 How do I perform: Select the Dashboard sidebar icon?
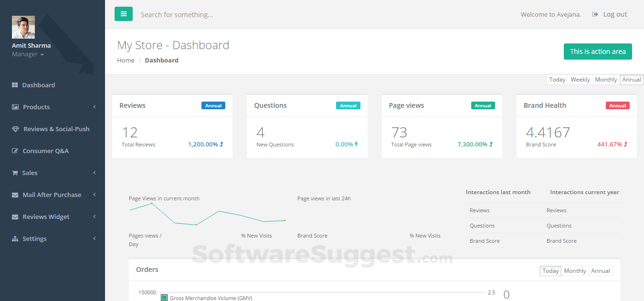point(14,85)
